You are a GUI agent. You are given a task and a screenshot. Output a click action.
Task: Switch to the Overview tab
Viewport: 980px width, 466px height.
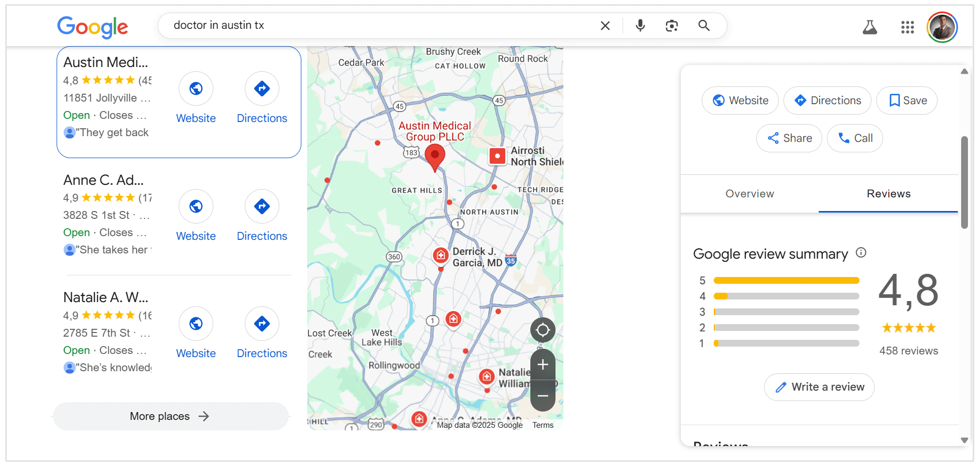[x=749, y=194]
